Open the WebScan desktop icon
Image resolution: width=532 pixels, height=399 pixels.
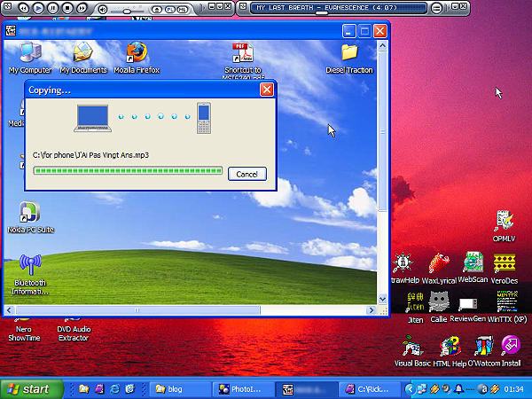click(473, 268)
